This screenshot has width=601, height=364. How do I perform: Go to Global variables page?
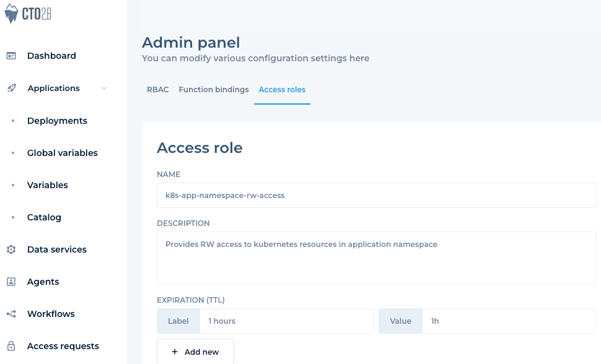(62, 153)
